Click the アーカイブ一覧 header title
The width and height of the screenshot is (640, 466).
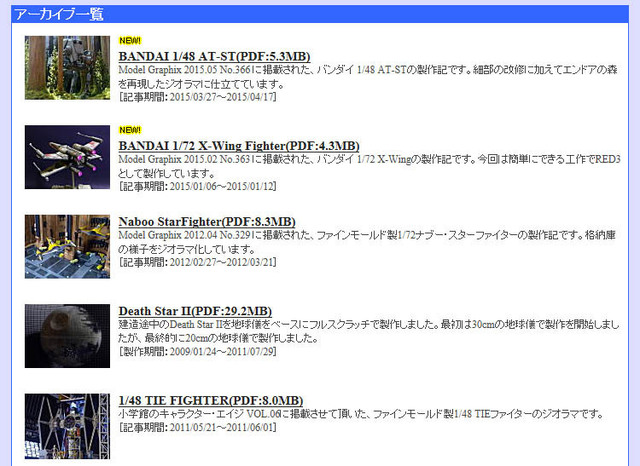(59, 14)
